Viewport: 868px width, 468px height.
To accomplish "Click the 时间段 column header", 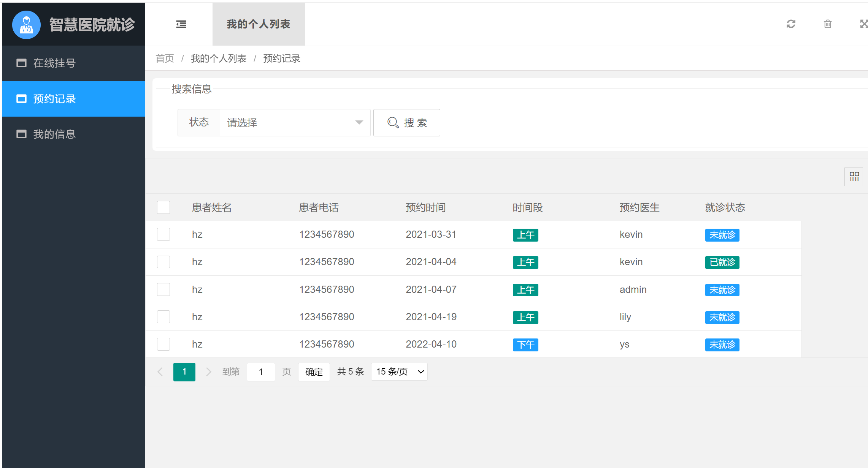I will (527, 207).
